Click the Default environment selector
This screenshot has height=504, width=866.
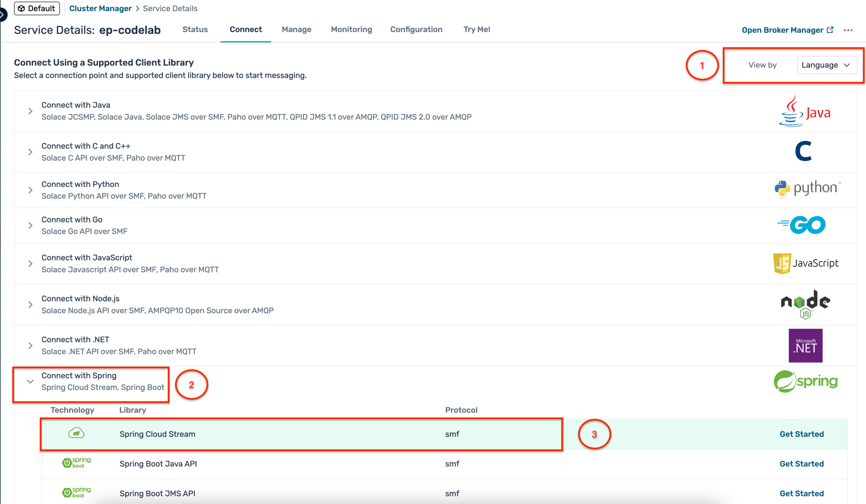37,9
